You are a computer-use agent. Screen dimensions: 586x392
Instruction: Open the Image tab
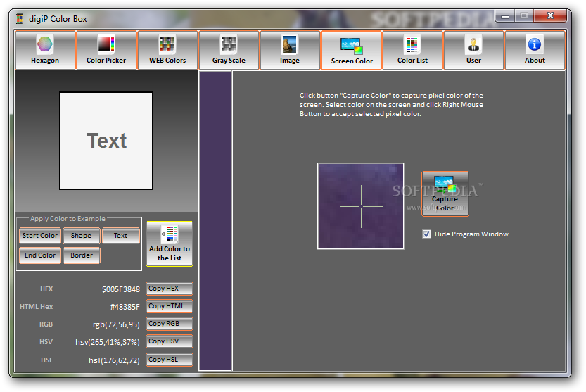tap(290, 51)
